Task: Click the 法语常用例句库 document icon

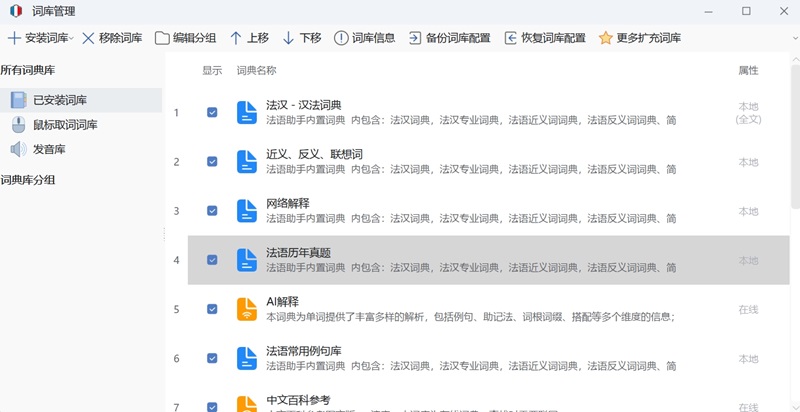Action: tap(247, 358)
